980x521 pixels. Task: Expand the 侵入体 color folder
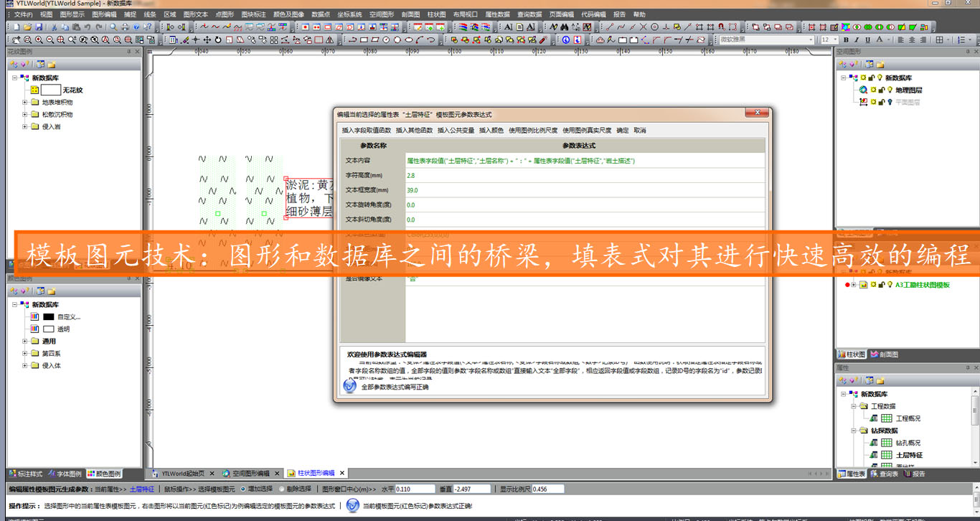(25, 365)
